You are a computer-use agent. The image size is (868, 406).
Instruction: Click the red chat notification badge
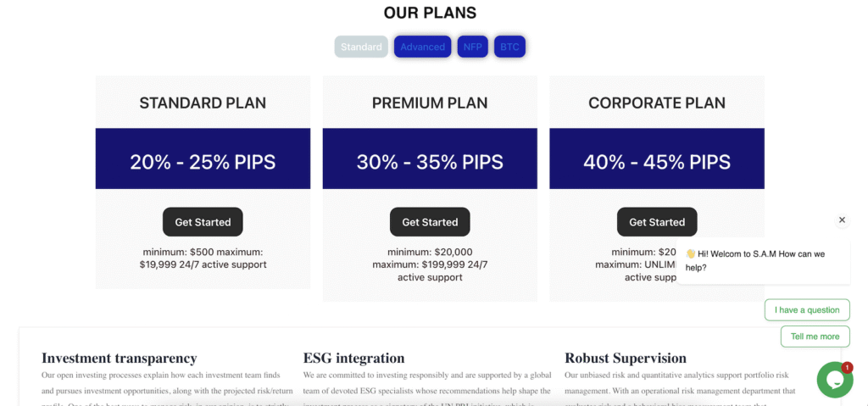point(847,367)
